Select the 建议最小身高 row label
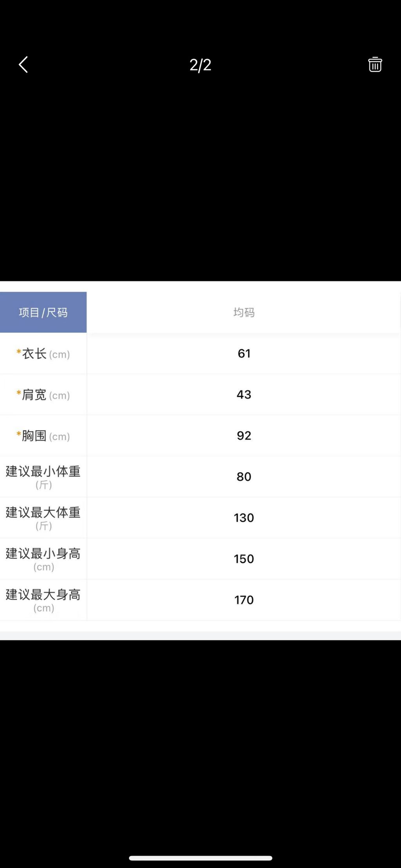Screen dimensions: 401x868 click(43, 559)
